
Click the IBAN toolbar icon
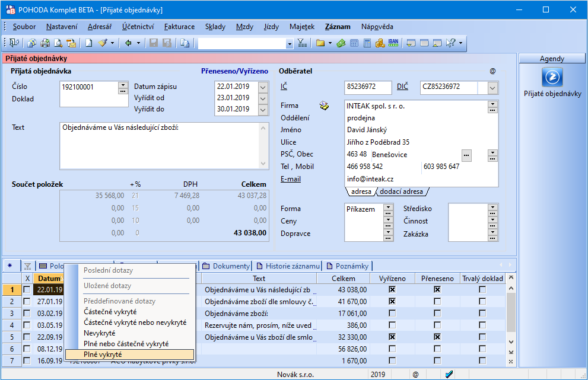click(x=393, y=43)
